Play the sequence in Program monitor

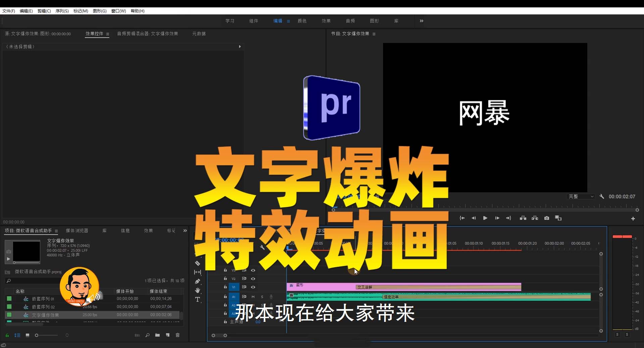pyautogui.click(x=485, y=218)
